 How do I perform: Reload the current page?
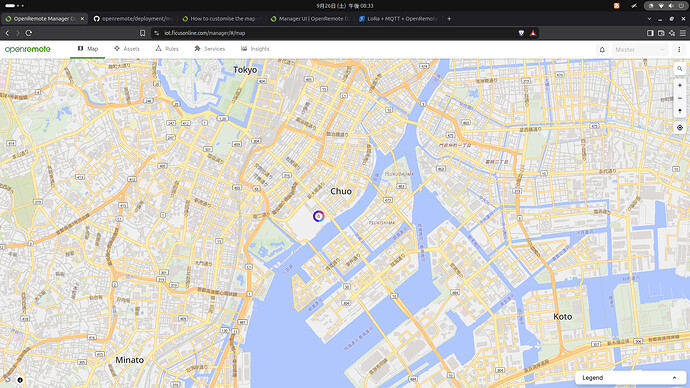pos(29,33)
